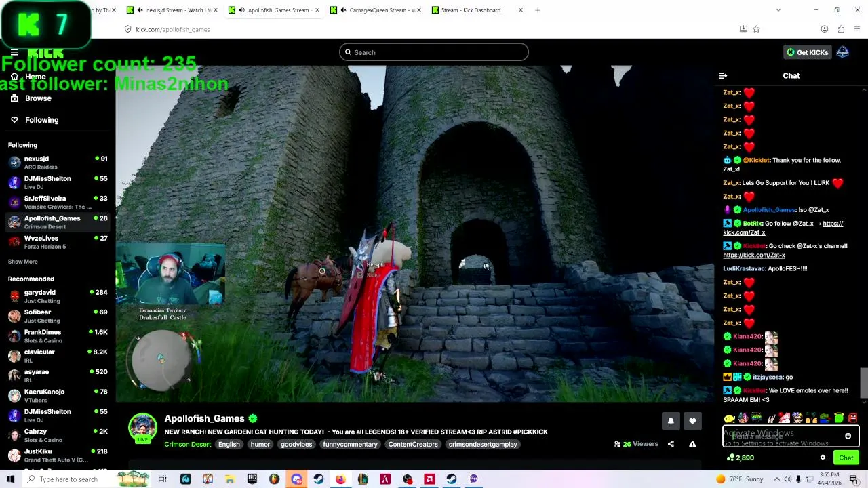Image resolution: width=868 pixels, height=488 pixels.
Task: Open the kick.com/Zat-x link in chat
Action: (754, 255)
